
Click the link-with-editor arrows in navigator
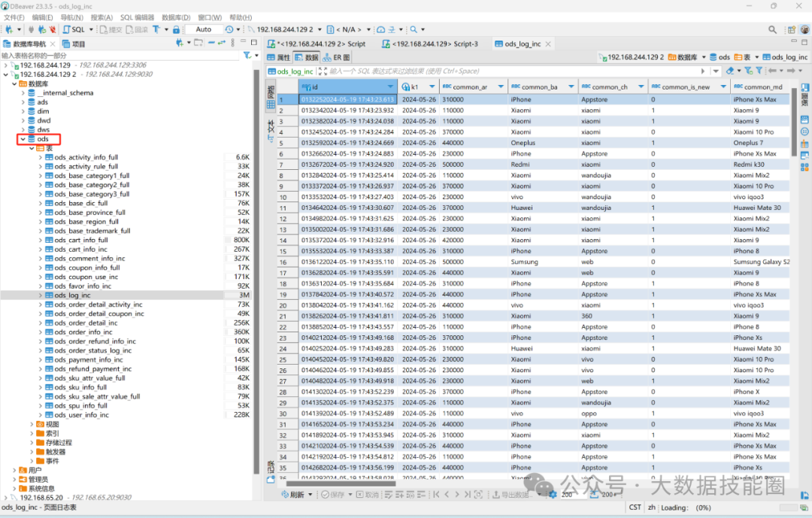click(223, 44)
